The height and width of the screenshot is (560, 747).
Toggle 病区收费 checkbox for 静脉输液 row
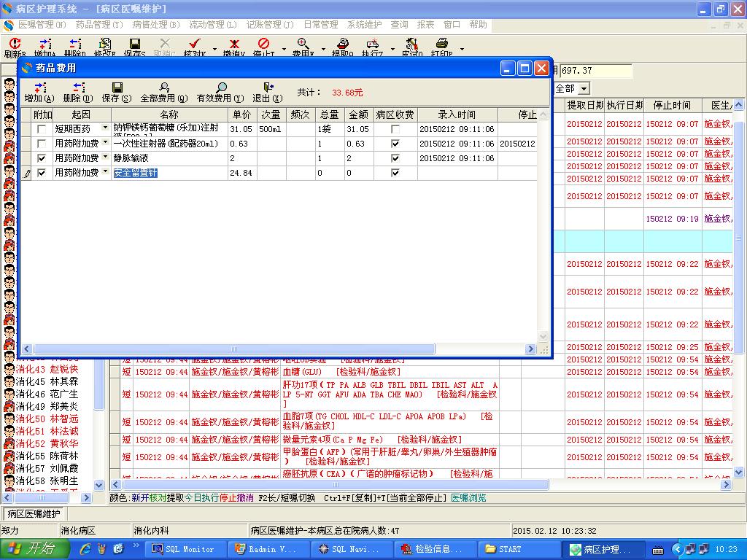(x=395, y=158)
